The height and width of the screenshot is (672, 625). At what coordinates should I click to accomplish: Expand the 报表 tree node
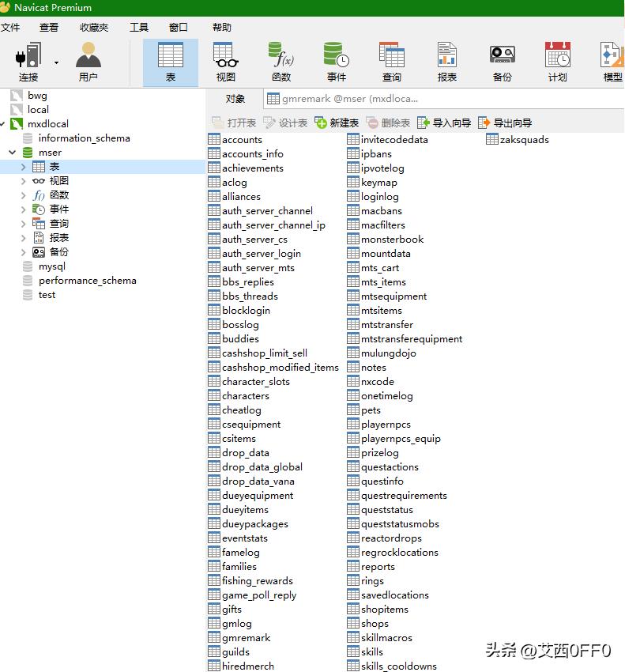24,237
